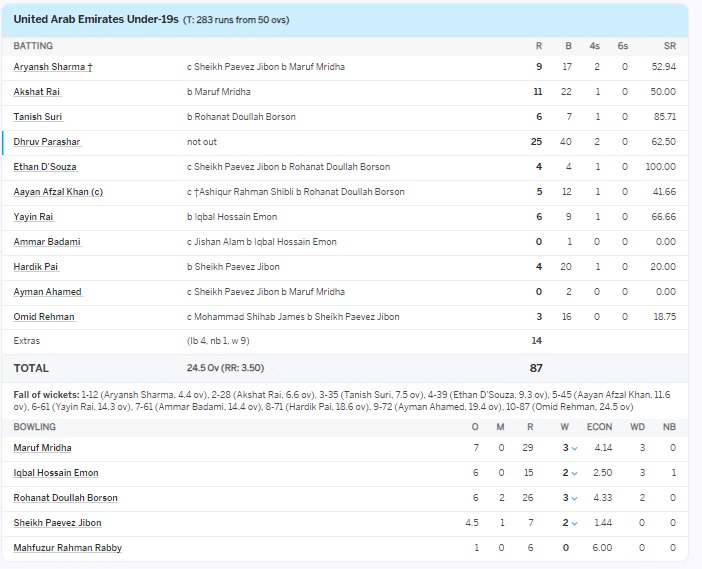The width and height of the screenshot is (702, 569).
Task: Select Ethan D'Souza link
Action: pyautogui.click(x=45, y=167)
